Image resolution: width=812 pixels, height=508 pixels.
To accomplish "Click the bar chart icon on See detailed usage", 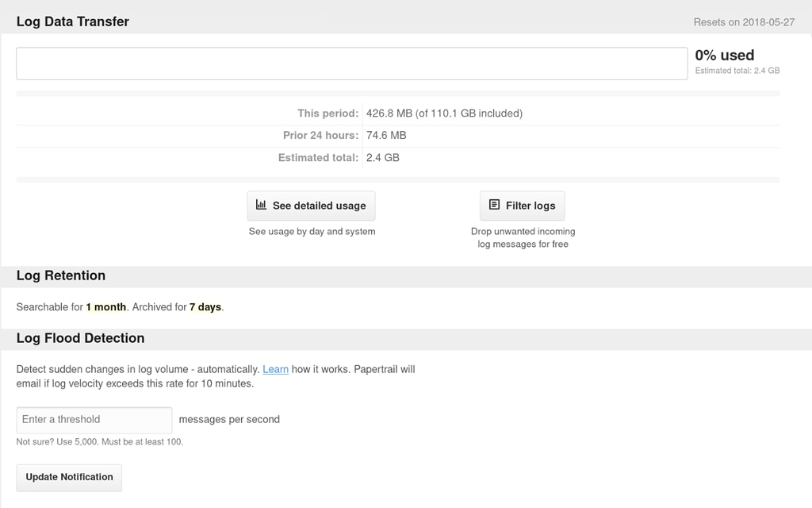I will click(x=262, y=205).
